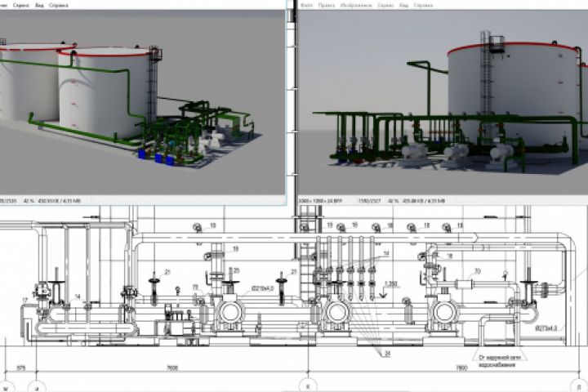588x392 pixels.
Task: Open Правка menu in right viewer window
Action: pyautogui.click(x=327, y=5)
